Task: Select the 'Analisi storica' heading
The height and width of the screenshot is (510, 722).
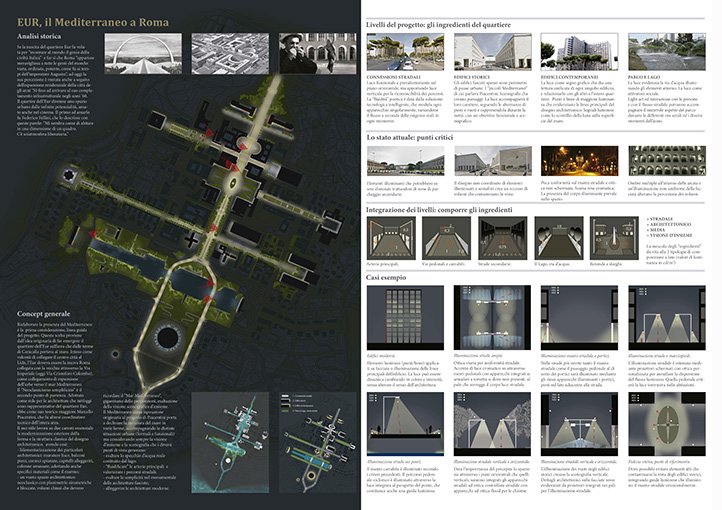Action: point(39,36)
